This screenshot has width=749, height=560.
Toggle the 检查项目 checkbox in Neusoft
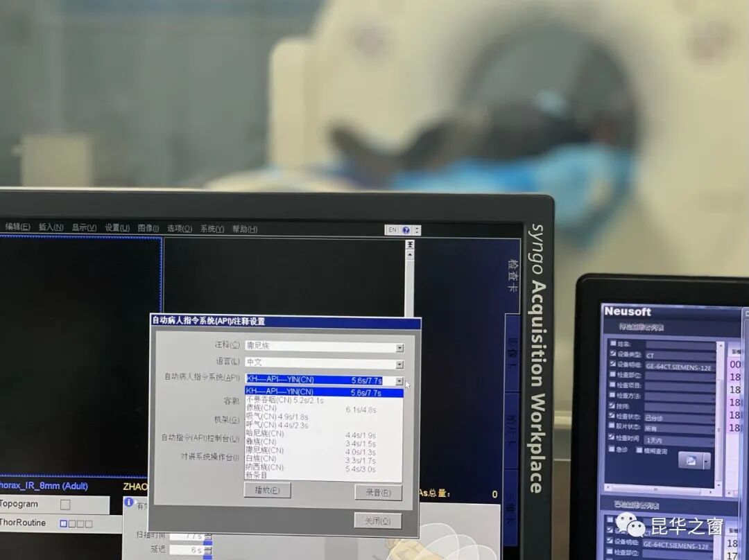point(613,385)
